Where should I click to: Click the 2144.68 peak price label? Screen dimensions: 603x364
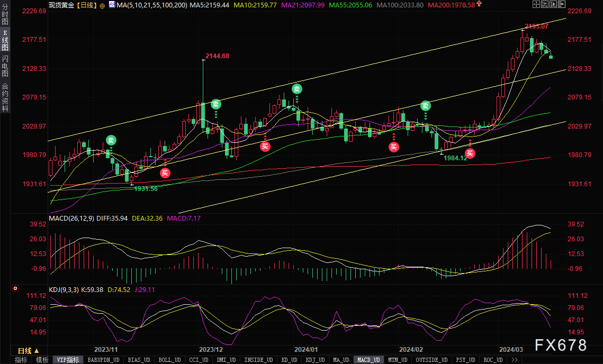[x=217, y=56]
